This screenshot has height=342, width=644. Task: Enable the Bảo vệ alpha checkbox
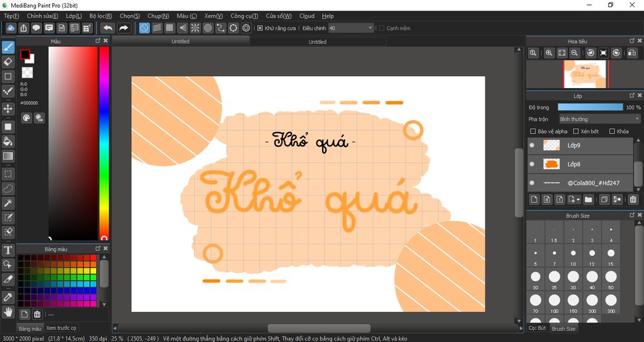pyautogui.click(x=533, y=131)
